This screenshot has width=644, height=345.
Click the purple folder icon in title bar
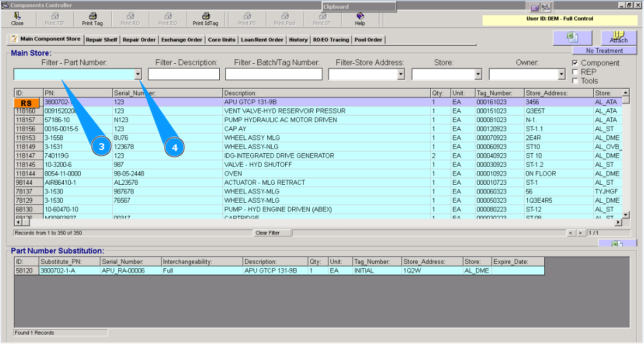click(x=535, y=7)
